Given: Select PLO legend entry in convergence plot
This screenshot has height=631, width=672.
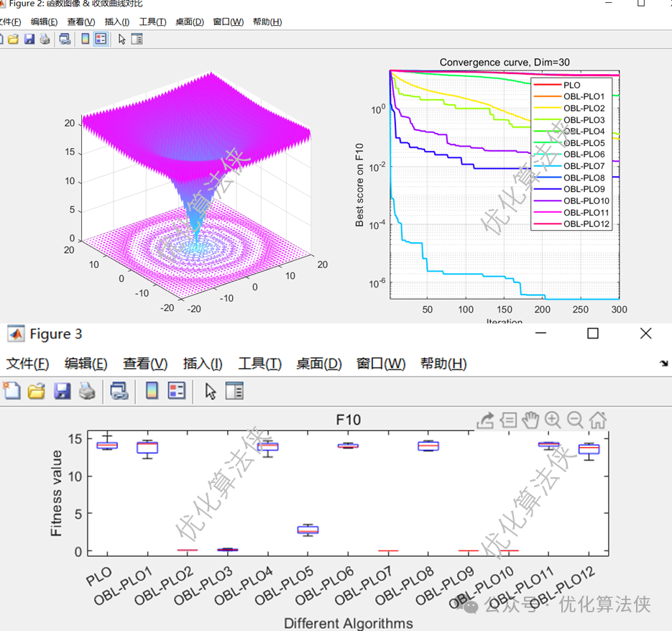Looking at the screenshot, I should 557,85.
